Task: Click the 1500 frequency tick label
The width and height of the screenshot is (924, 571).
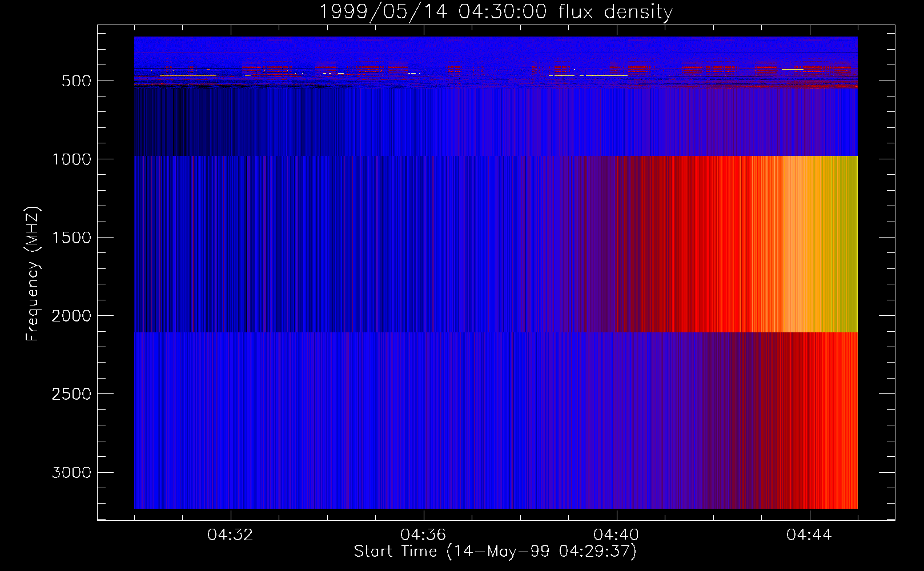Action: coord(71,238)
